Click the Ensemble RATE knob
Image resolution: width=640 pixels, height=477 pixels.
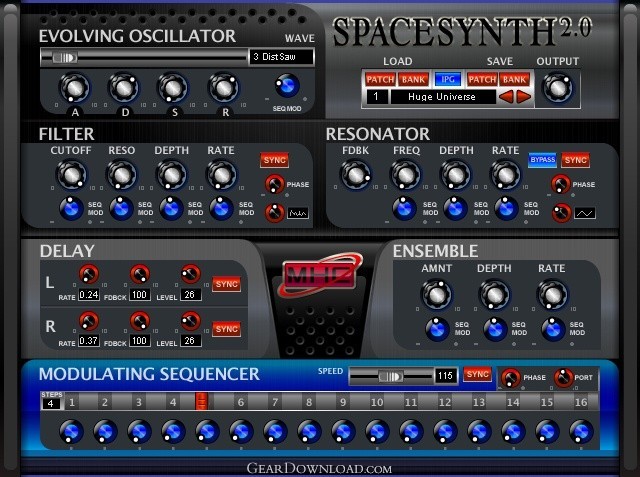point(552,295)
